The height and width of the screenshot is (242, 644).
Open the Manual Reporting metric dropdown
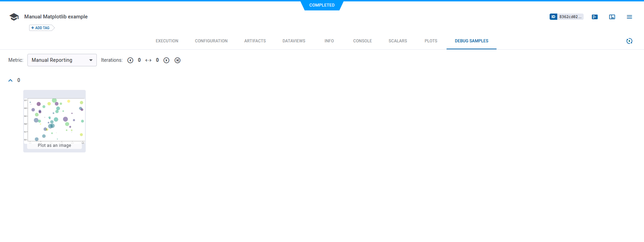point(62,60)
